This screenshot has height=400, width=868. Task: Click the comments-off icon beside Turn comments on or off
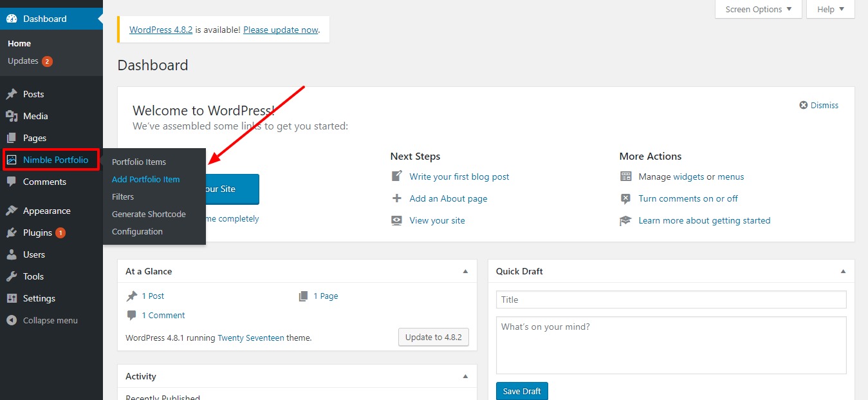click(x=625, y=198)
